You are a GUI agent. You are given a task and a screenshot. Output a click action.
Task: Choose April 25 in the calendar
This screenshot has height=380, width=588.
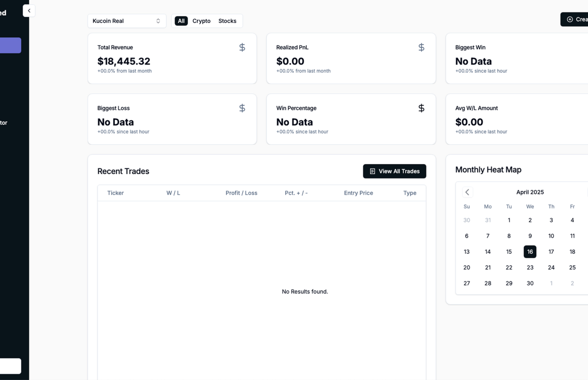pos(572,268)
